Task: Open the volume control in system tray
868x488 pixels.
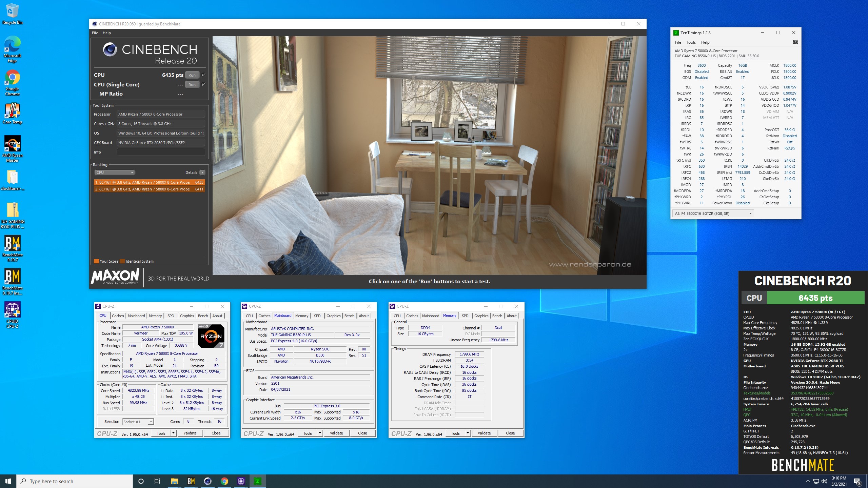Action: 824,481
